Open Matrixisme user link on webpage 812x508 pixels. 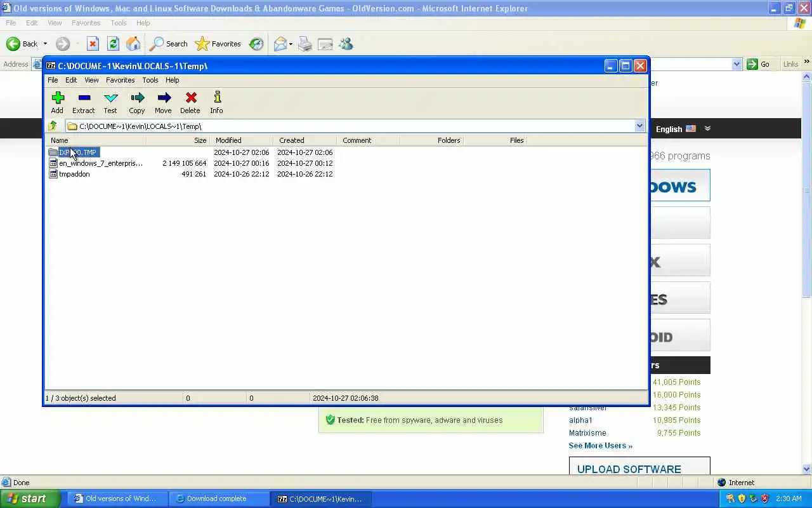[587, 433]
